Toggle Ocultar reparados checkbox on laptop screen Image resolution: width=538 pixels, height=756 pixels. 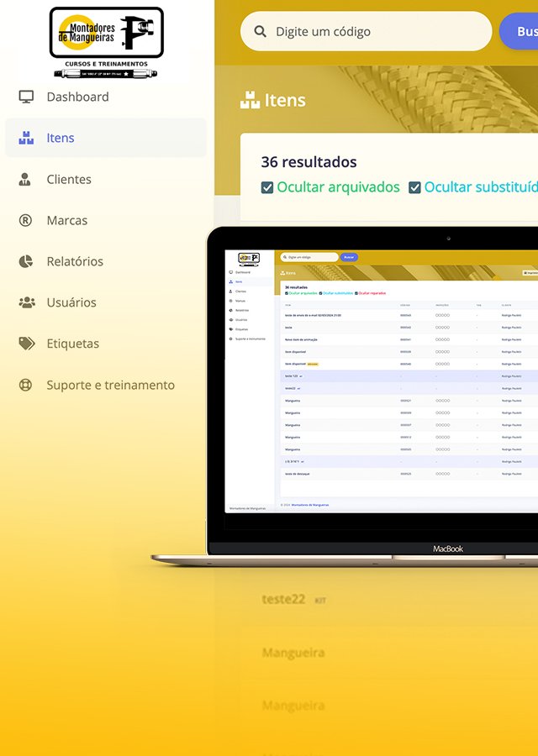(x=356, y=293)
